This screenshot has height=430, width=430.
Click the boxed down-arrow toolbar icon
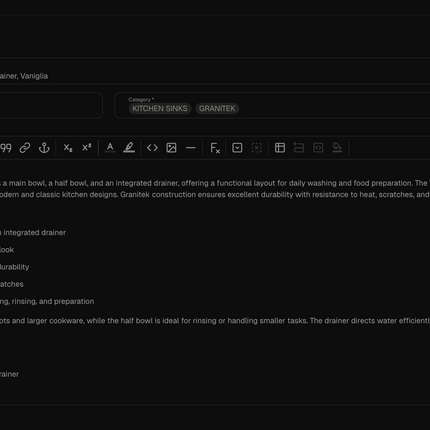[237, 148]
